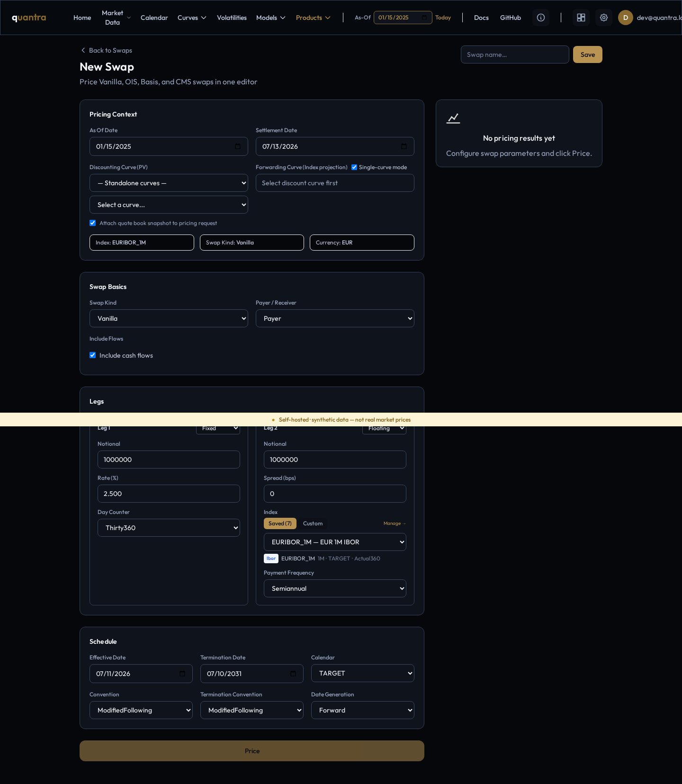Uncheck Attach quote book snapshot checkbox

93,223
